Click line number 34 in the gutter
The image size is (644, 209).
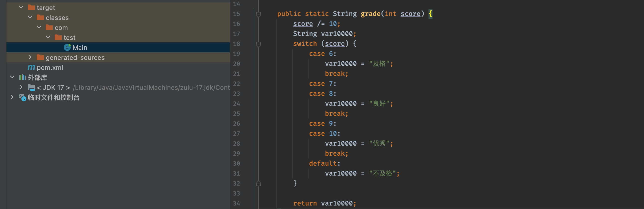tap(236, 203)
